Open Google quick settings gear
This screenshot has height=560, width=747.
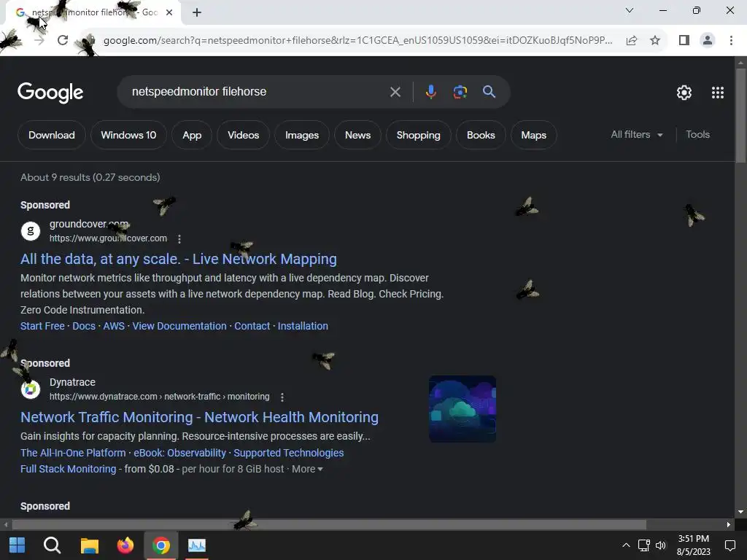pos(684,93)
